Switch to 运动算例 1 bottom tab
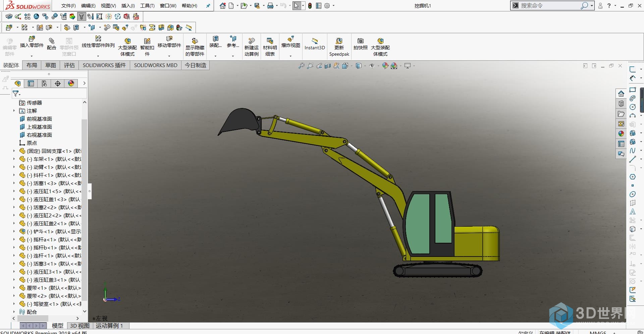Image resolution: width=644 pixels, height=334 pixels. [109, 326]
